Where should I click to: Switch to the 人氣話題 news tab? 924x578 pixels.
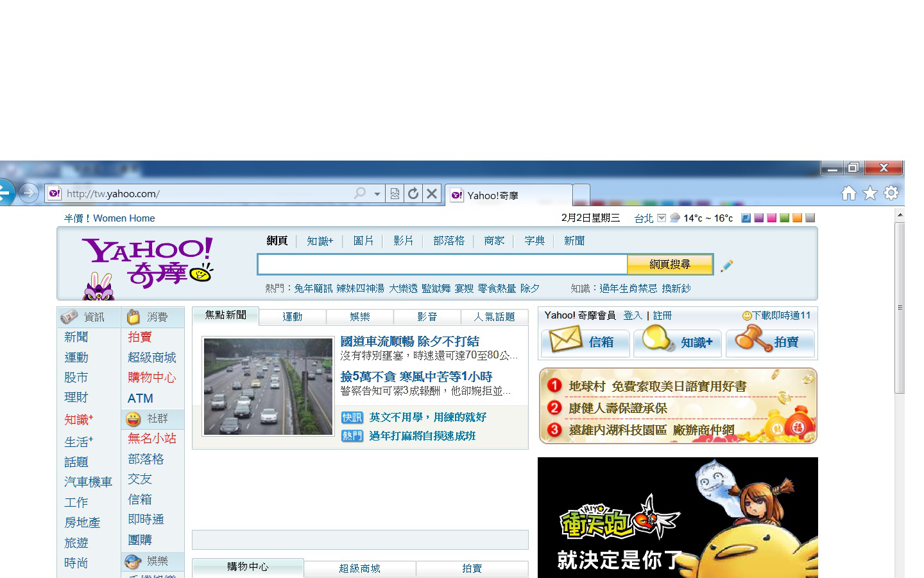(x=495, y=317)
